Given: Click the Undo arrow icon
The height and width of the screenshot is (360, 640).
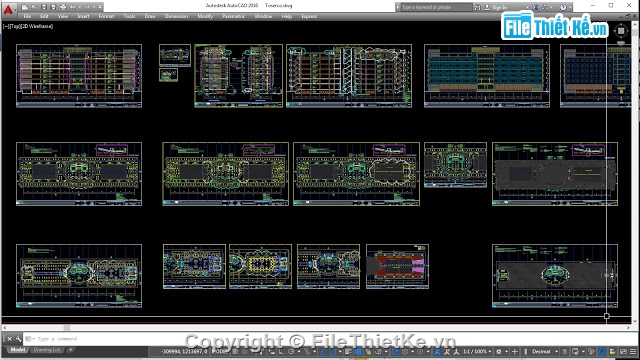Looking at the screenshot, I should click(73, 7).
